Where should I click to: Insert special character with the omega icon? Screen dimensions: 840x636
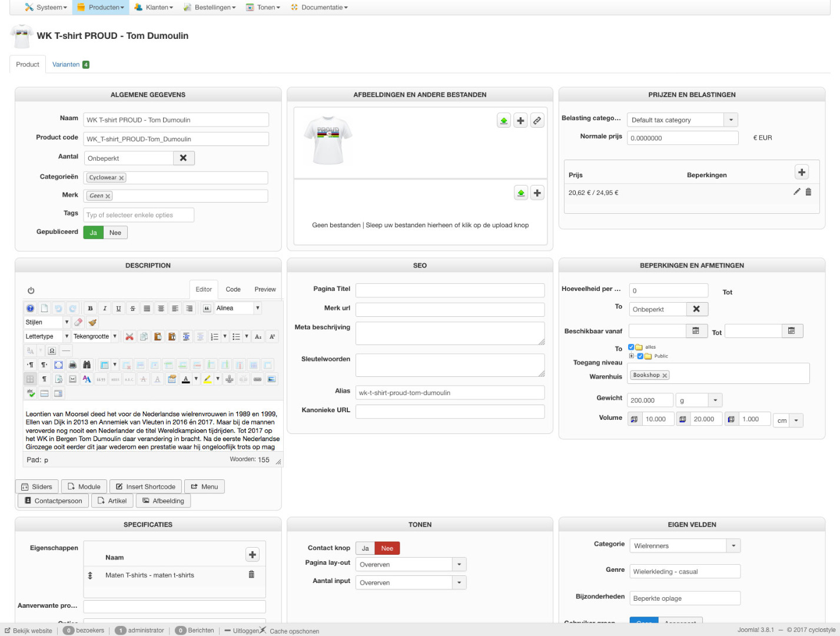tap(52, 350)
